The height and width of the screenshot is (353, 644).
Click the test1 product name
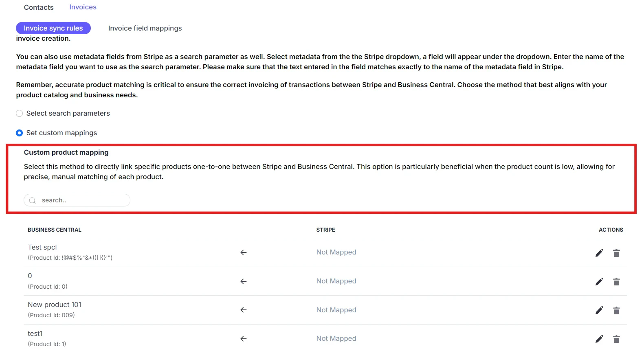tap(35, 333)
